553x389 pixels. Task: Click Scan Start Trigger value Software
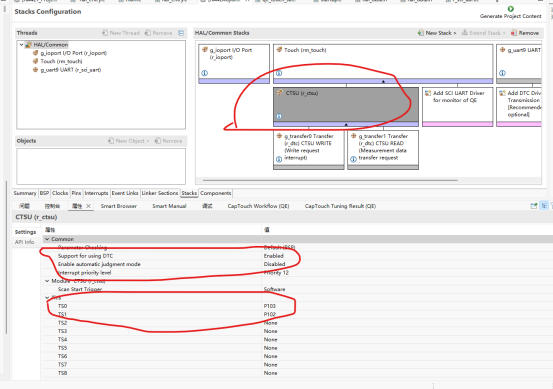274,289
